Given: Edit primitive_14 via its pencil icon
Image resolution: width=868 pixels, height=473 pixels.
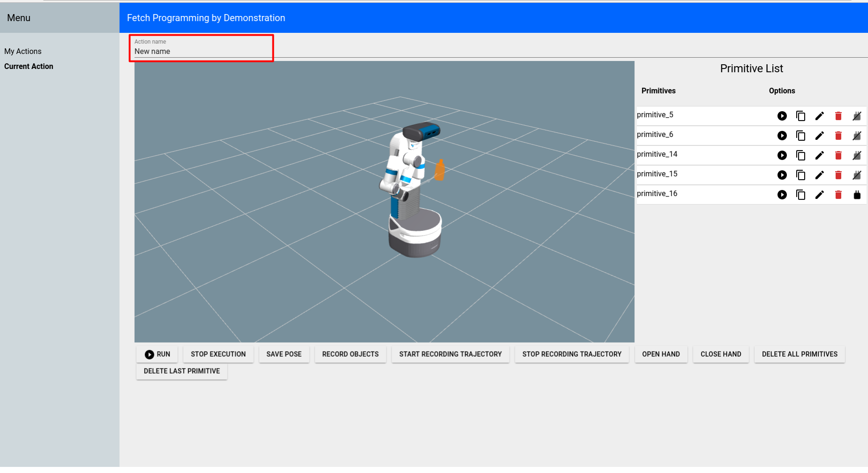Looking at the screenshot, I should tap(819, 155).
